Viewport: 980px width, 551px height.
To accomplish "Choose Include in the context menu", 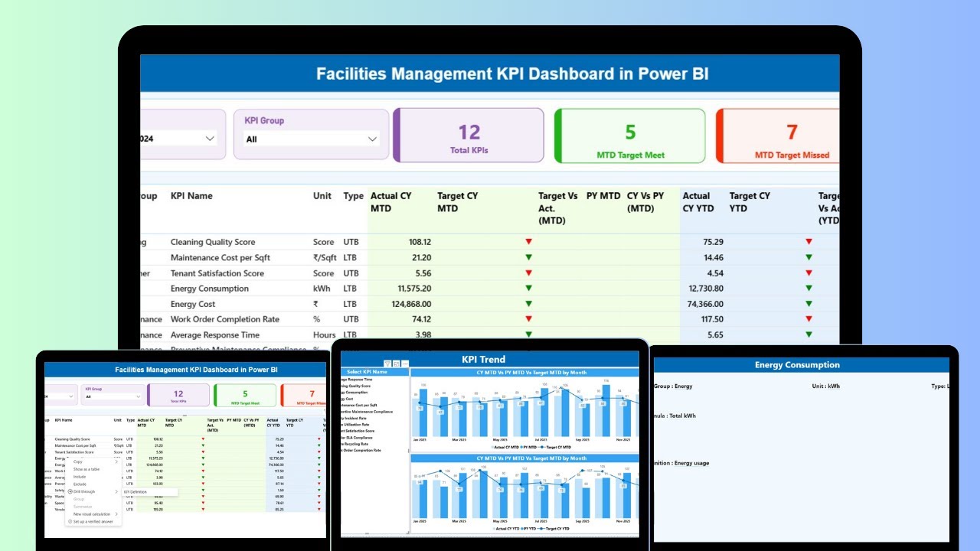I will (x=80, y=477).
